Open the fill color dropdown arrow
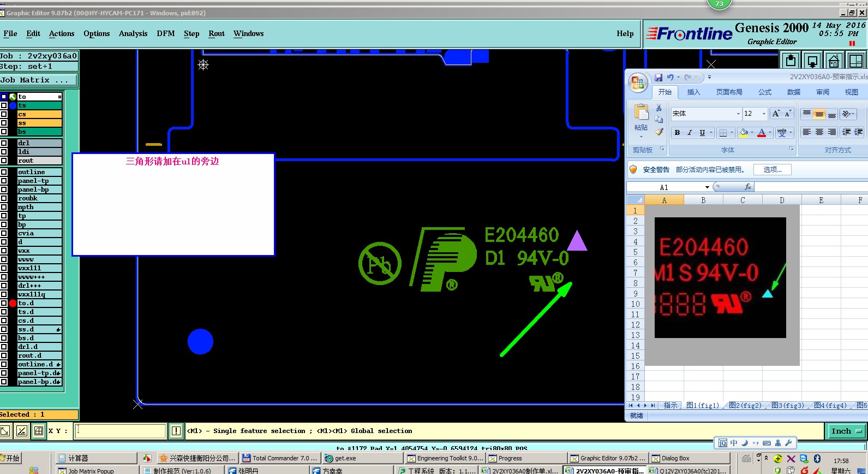The image size is (868, 474). coord(752,133)
